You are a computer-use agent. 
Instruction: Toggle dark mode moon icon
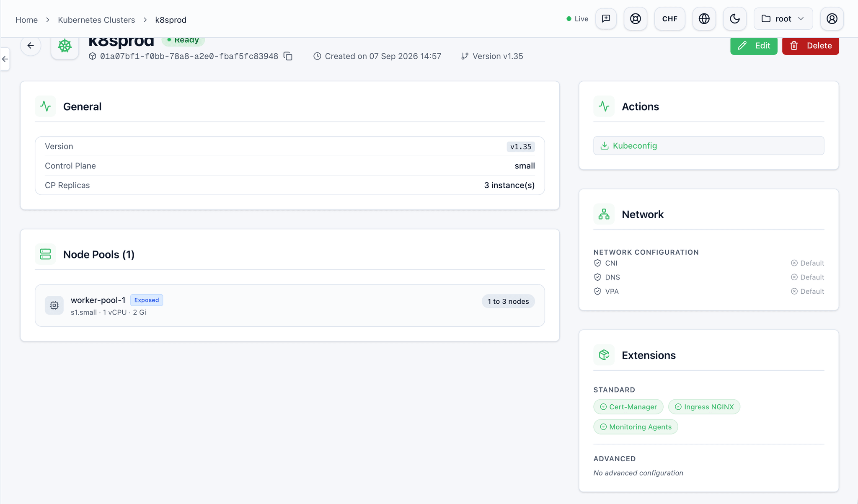pos(735,19)
